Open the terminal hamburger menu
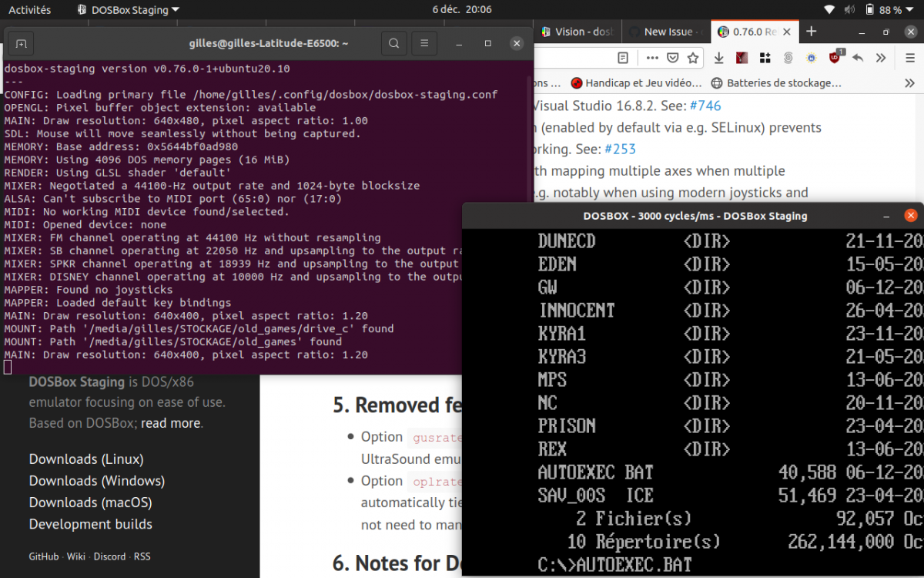This screenshot has width=924, height=578. (423, 43)
